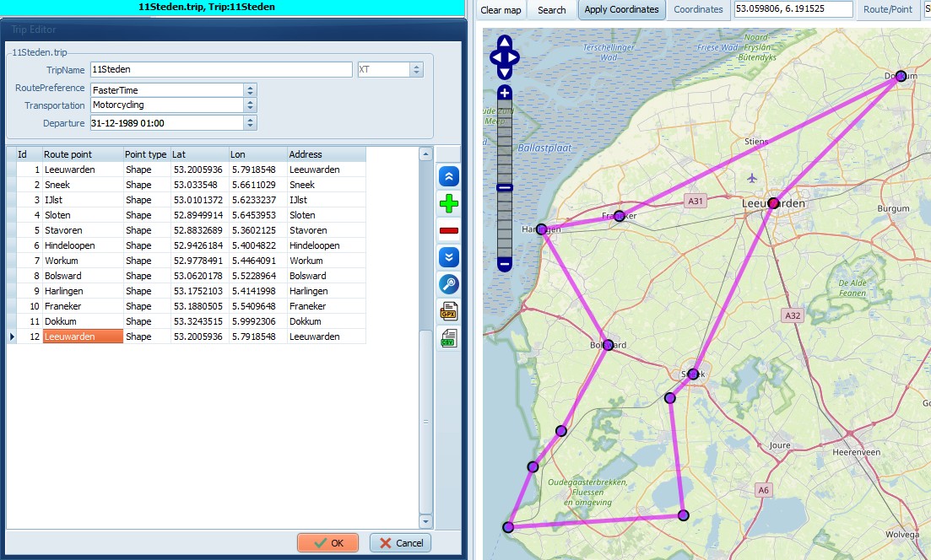Click the Clear map button
This screenshot has width=931, height=560.
[501, 10]
